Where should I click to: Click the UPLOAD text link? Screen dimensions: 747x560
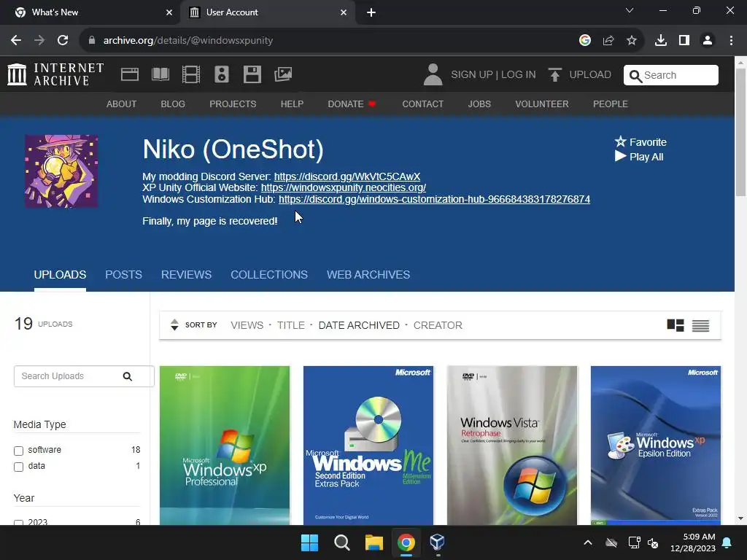click(589, 75)
